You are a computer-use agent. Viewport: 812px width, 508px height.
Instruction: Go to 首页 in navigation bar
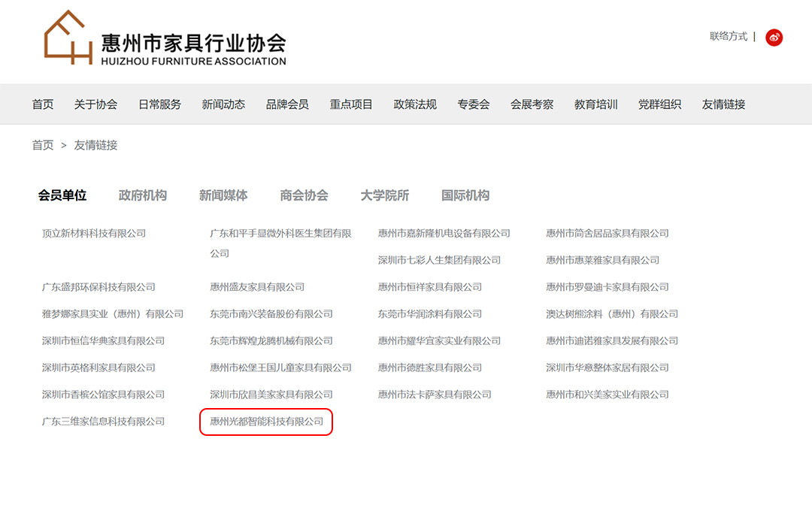click(x=43, y=104)
